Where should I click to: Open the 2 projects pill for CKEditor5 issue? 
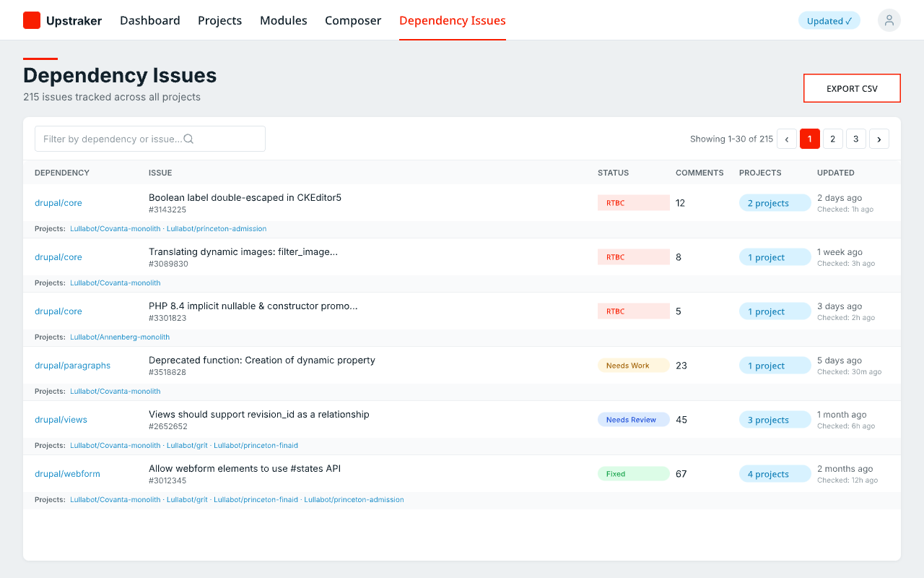coord(775,202)
